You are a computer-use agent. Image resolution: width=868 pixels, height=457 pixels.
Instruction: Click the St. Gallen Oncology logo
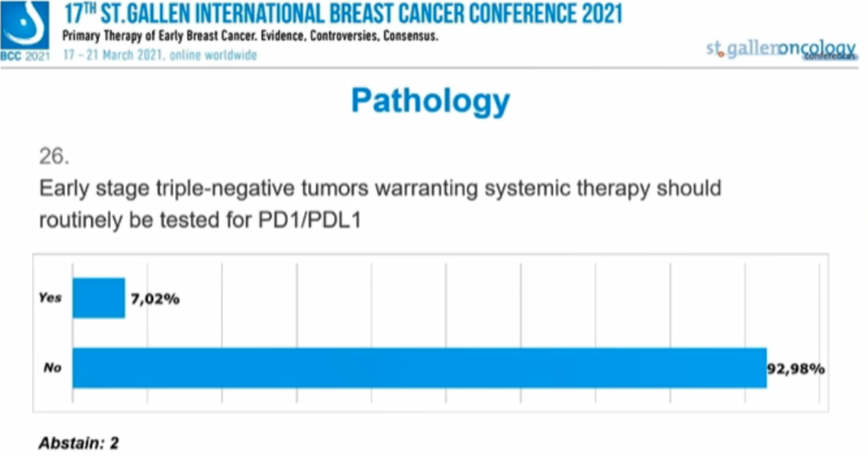pos(780,50)
